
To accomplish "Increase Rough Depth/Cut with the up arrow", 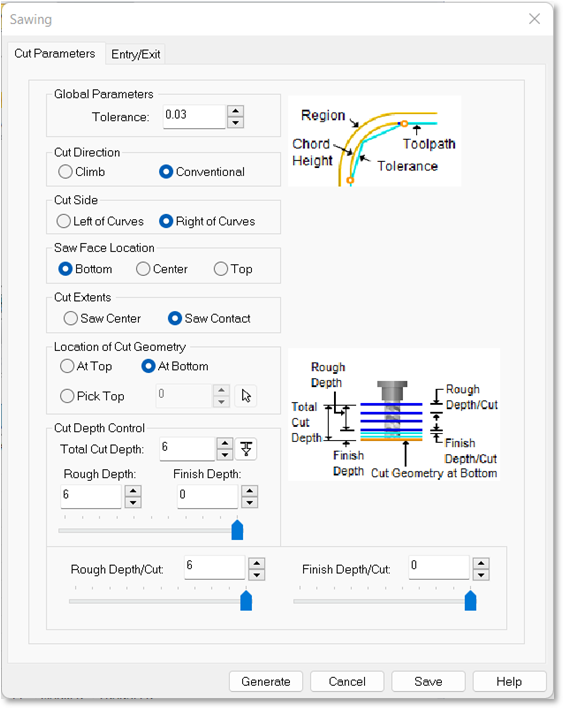I will pyautogui.click(x=256, y=563).
